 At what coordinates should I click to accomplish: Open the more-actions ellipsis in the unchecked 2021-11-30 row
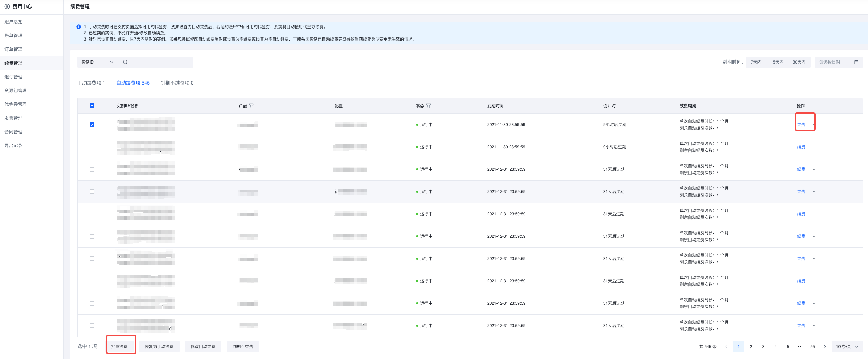[815, 147]
